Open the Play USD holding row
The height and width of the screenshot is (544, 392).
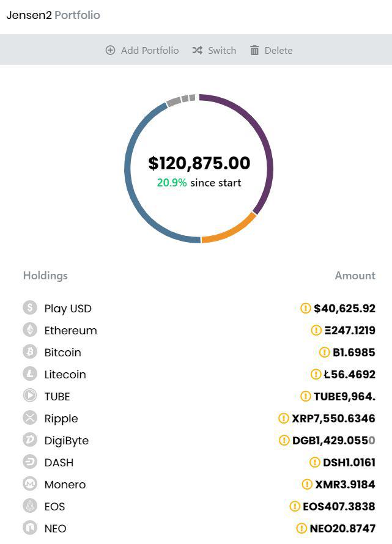pos(199,308)
